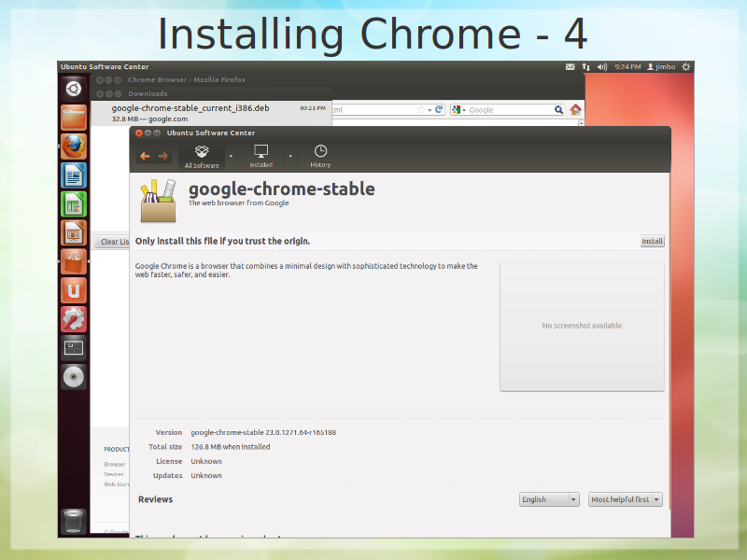Select Ubuntu Software Center launcher icon

coord(74,261)
